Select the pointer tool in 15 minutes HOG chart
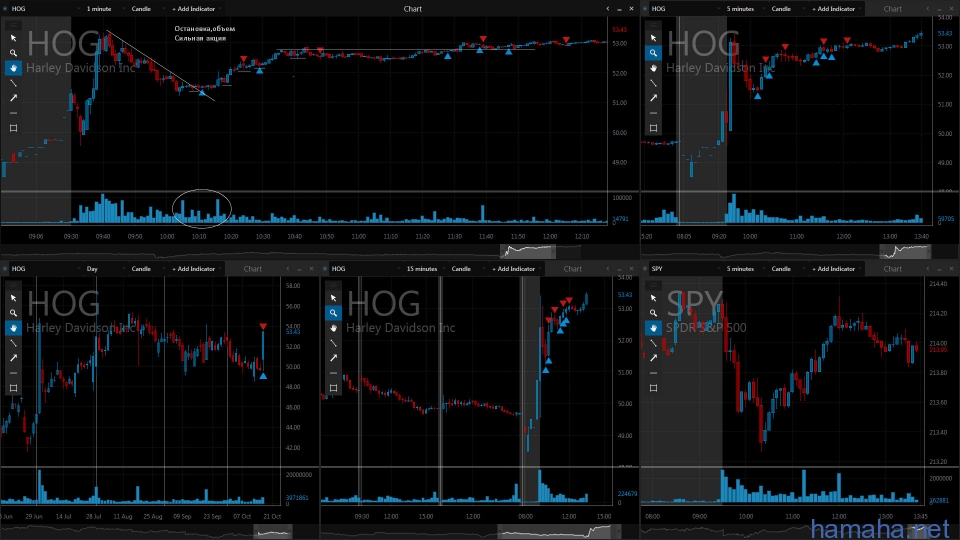The image size is (960, 540). pyautogui.click(x=333, y=298)
